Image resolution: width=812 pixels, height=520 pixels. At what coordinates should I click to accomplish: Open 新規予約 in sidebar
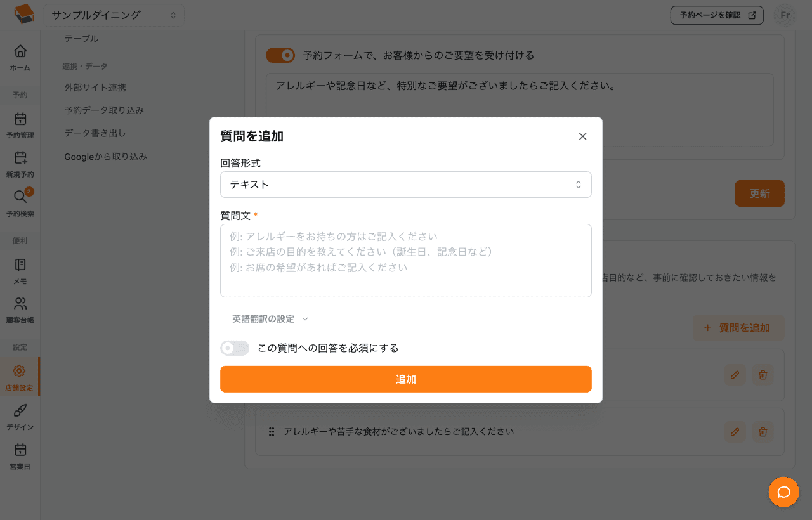20,164
